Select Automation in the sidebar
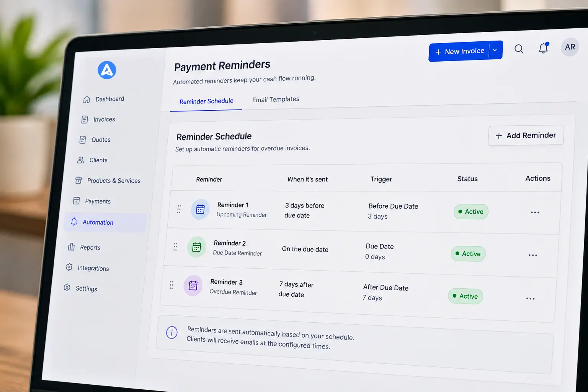The image size is (588, 392). pyautogui.click(x=105, y=222)
